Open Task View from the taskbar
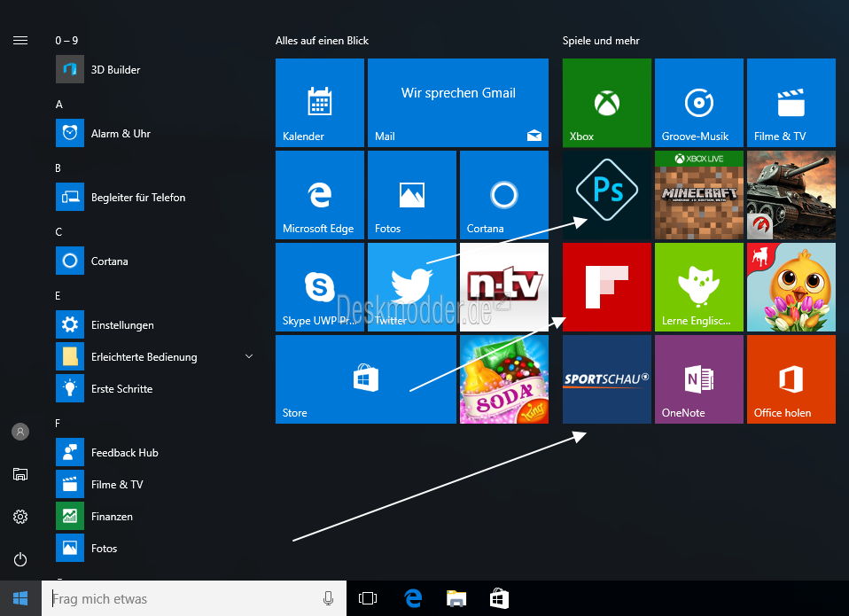The image size is (849, 616). [368, 598]
